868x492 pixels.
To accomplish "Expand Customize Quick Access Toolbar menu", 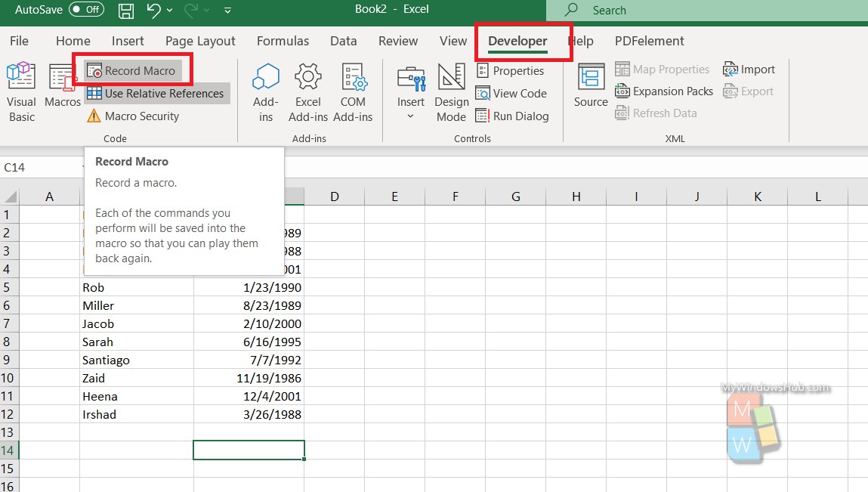I will click(x=227, y=10).
